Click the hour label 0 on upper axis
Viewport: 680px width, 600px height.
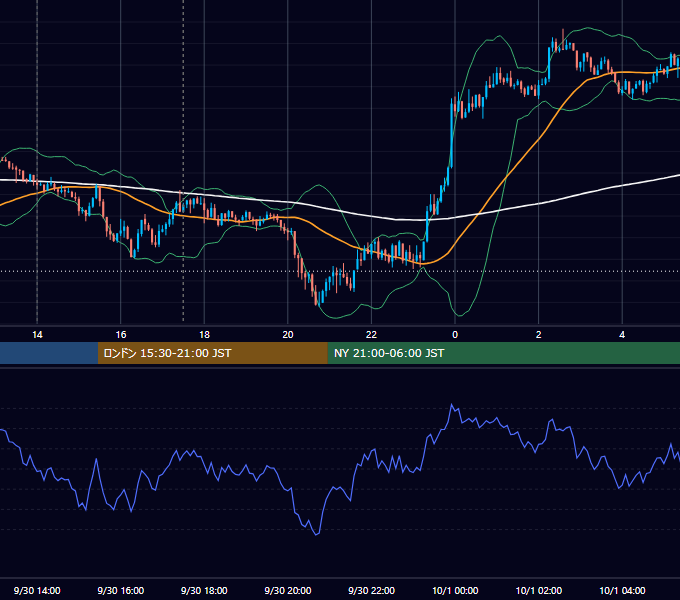click(455, 334)
